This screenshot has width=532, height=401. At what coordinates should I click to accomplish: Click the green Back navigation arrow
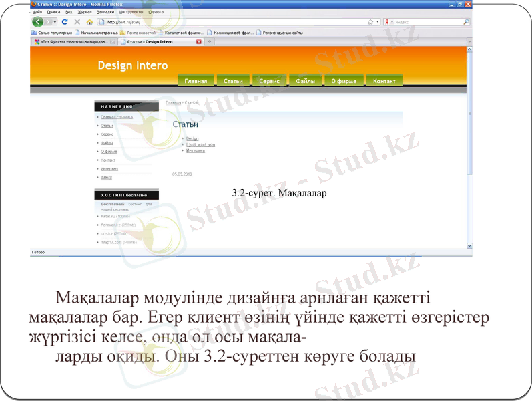tap(37, 22)
